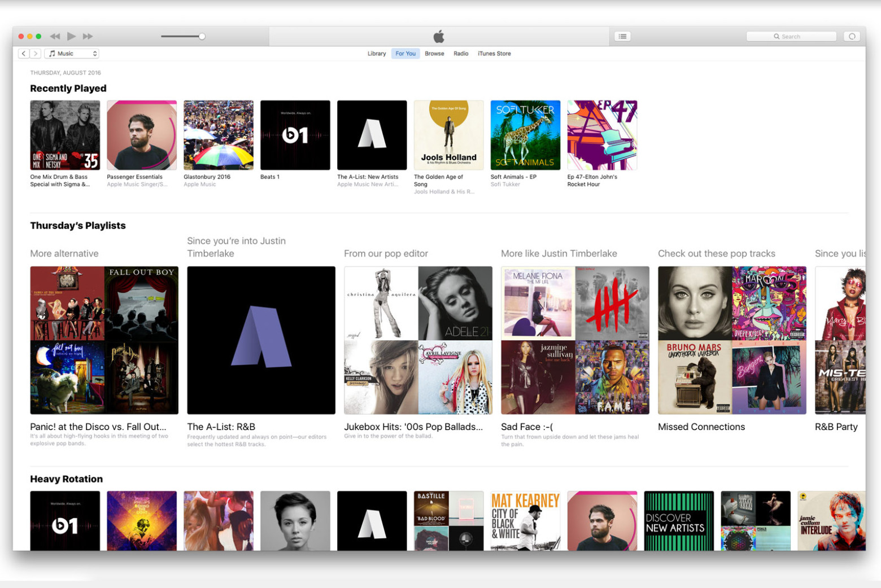Select Discover New Artists in Heavy Rotation
Viewport: 881px width, 588px height.
(x=679, y=520)
